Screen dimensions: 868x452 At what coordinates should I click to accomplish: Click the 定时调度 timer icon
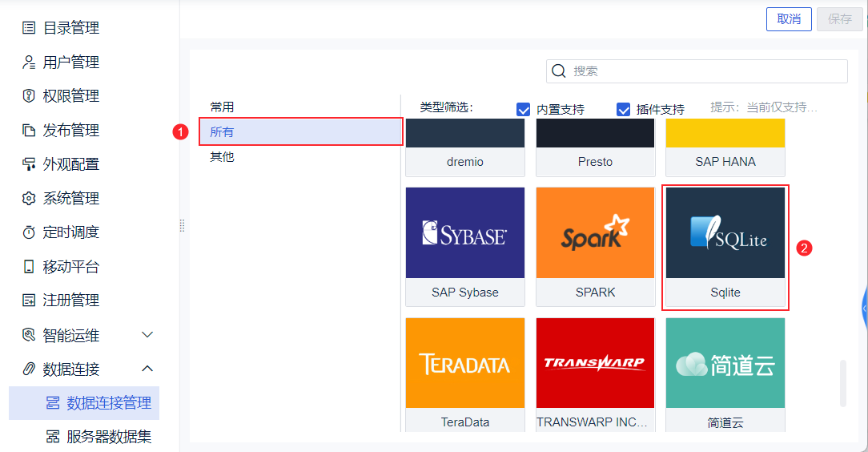pyautogui.click(x=29, y=232)
